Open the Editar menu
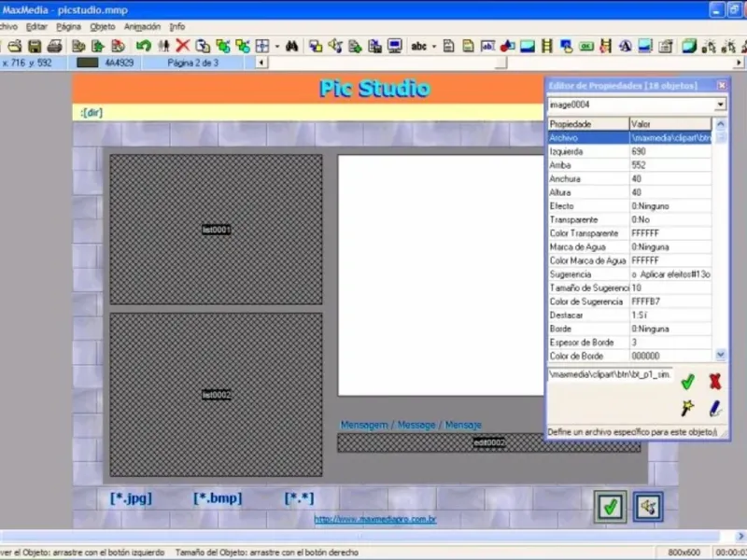747x560 pixels. [x=36, y=27]
